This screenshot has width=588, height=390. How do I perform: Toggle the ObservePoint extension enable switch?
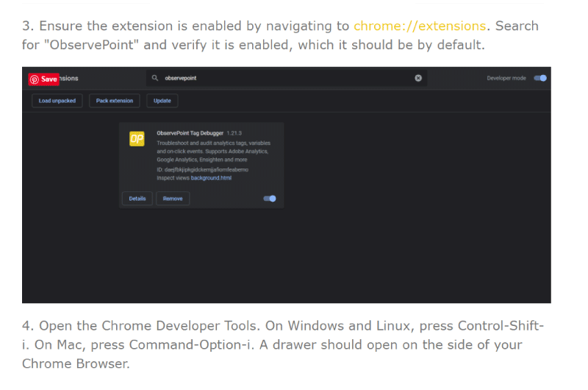[x=270, y=199]
